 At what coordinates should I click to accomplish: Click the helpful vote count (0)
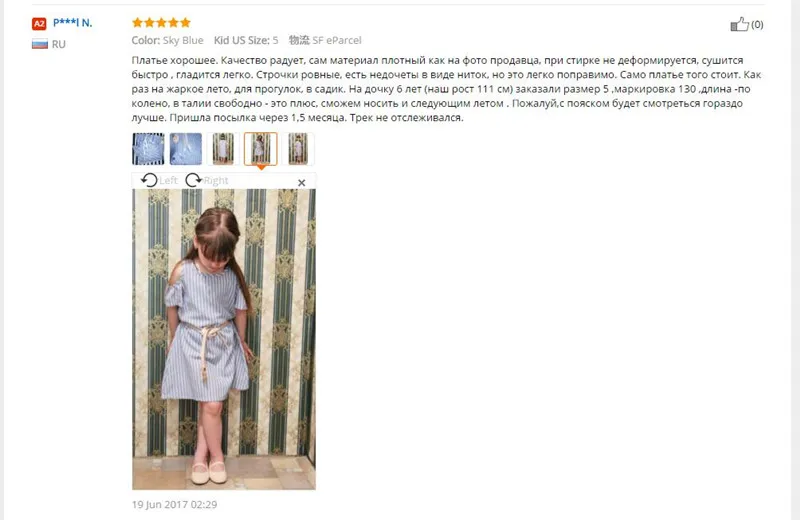click(x=757, y=24)
